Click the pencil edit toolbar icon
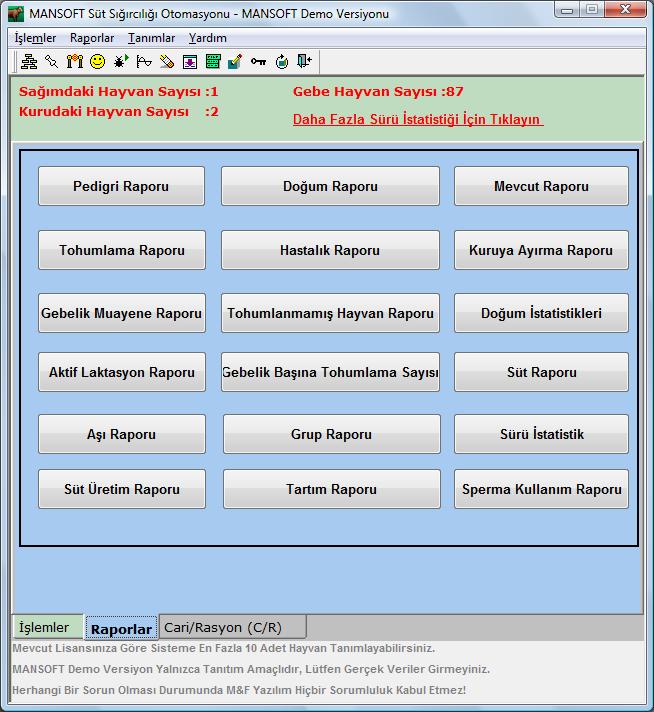This screenshot has height=712, width=654. (x=235, y=61)
